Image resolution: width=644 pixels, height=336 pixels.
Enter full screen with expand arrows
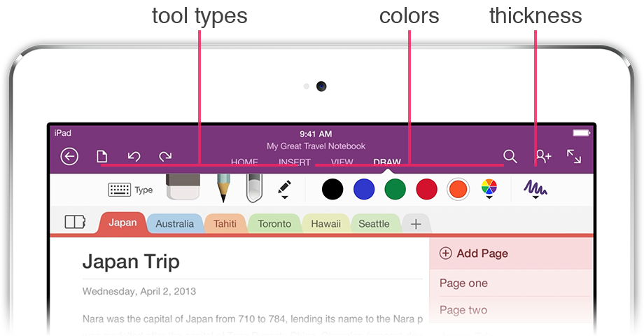(x=574, y=157)
